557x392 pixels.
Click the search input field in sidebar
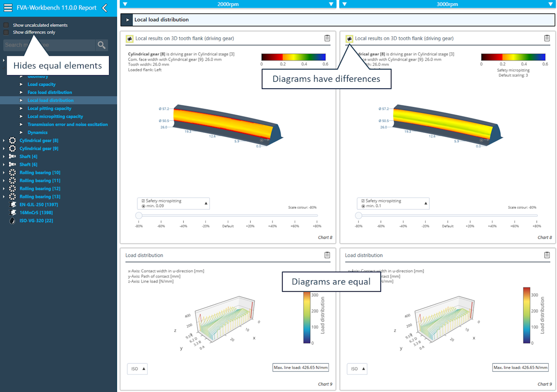(x=49, y=45)
